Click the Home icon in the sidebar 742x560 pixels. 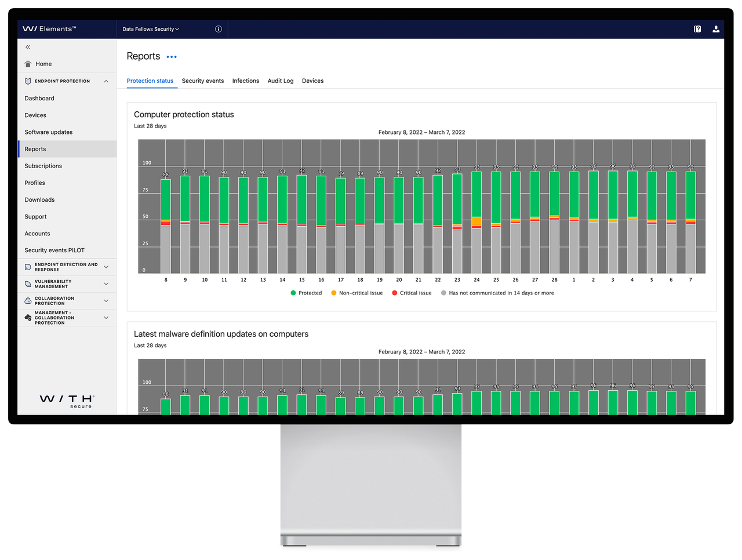(x=27, y=63)
